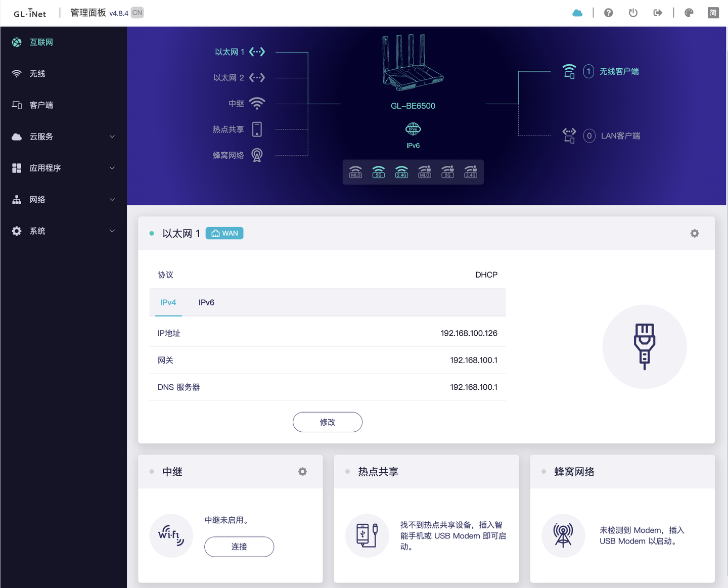Click the LAN client count badge 0
Viewport: 728px width, 588px height.
coord(589,135)
